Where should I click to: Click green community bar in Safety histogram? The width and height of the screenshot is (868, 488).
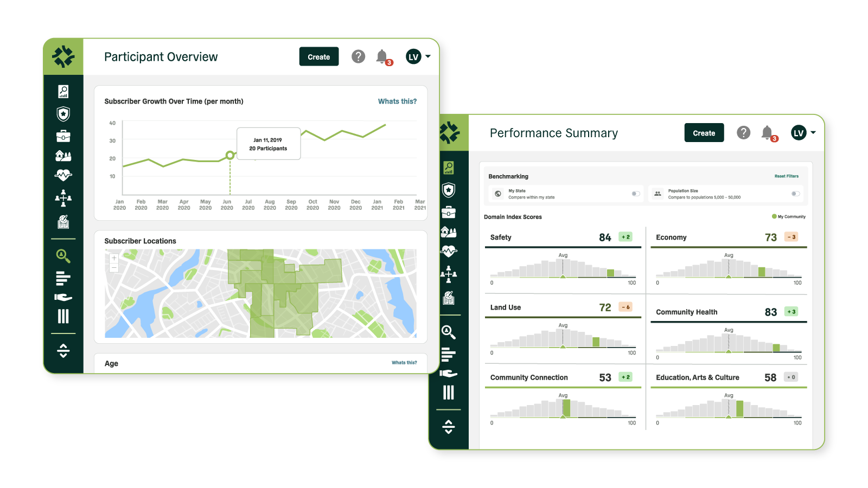[610, 273]
